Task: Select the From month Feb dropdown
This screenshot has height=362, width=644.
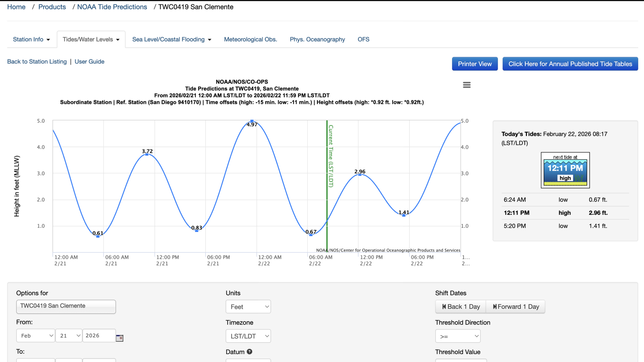Action: 36,336
